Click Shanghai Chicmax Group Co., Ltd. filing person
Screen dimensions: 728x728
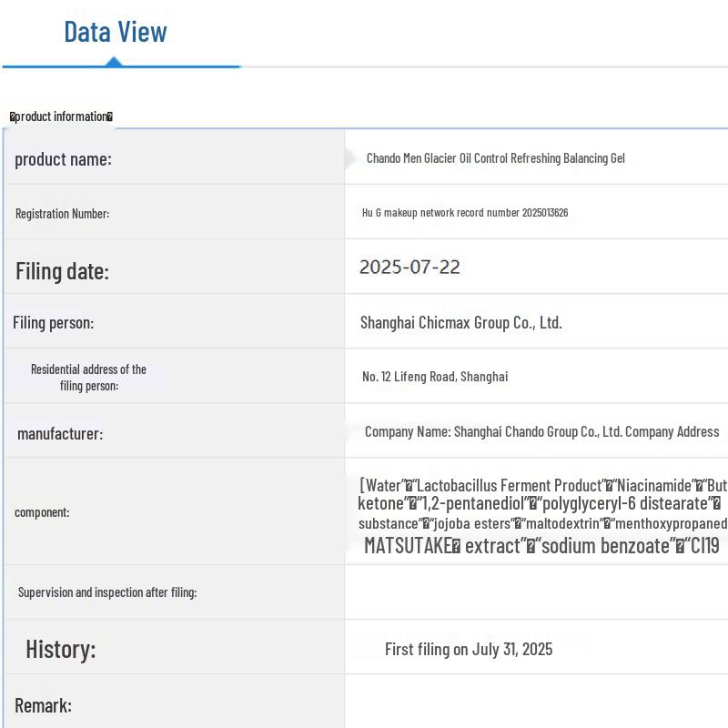pyautogui.click(x=460, y=322)
